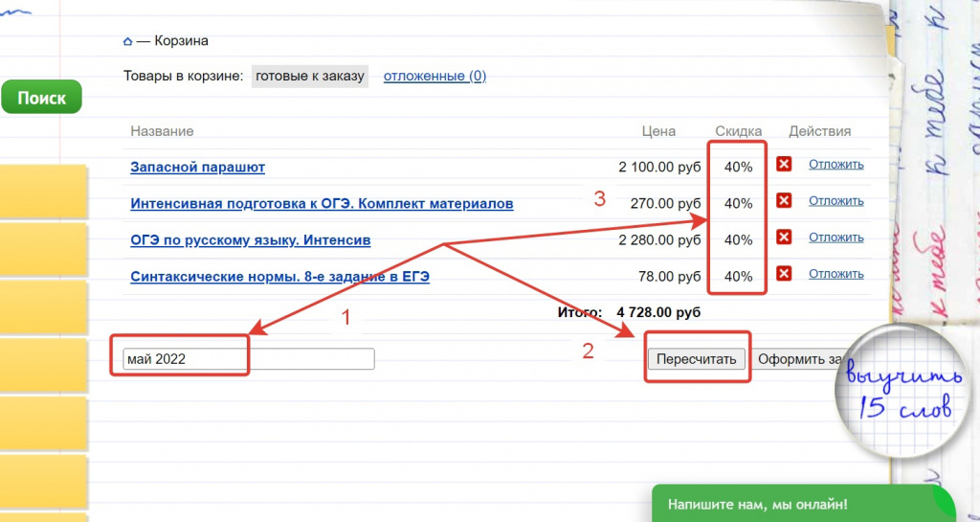Delete Синтаксические нормы item from cart

(784, 274)
